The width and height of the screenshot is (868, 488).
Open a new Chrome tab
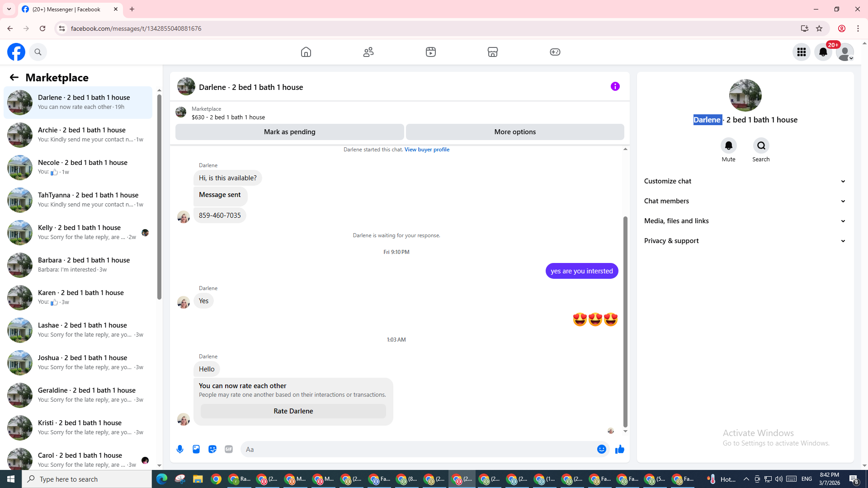pos(132,9)
